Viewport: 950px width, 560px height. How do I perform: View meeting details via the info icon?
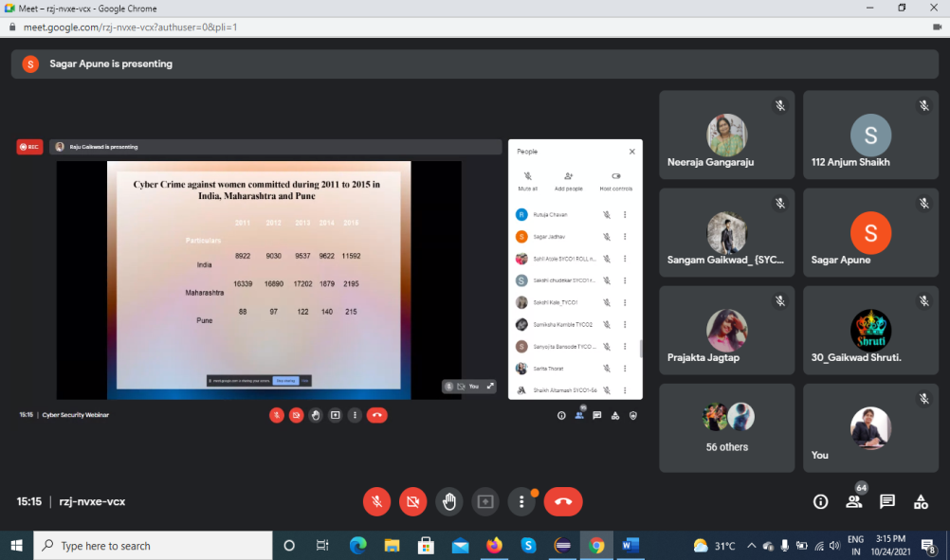tap(820, 501)
